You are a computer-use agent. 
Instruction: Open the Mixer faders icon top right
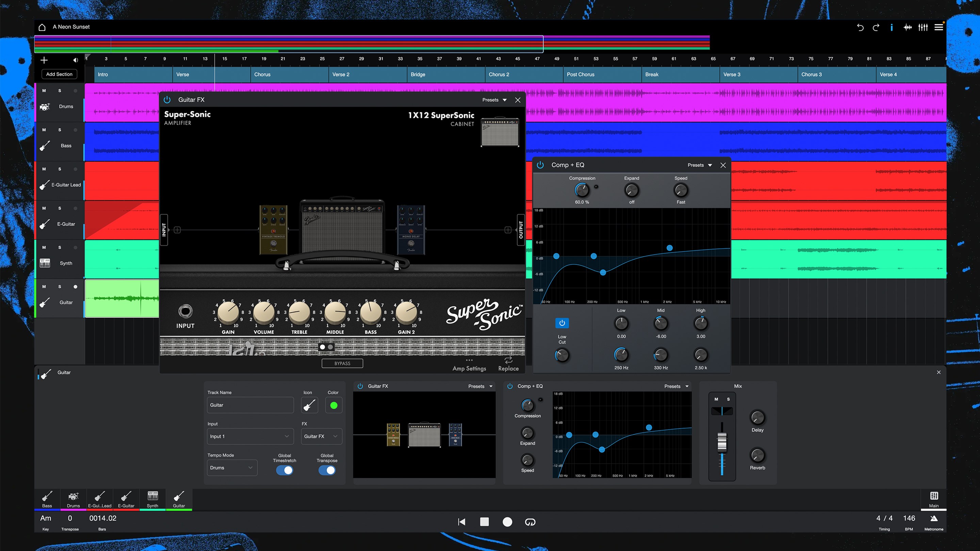[923, 27]
